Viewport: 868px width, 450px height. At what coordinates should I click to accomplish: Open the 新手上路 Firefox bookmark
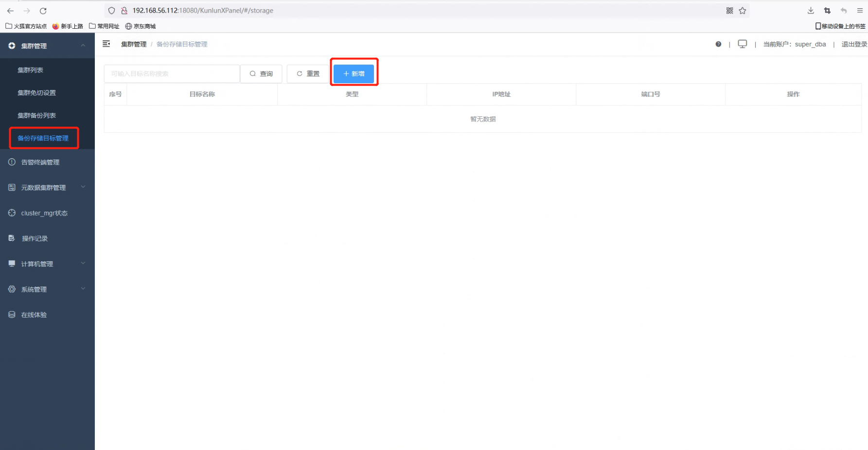68,26
